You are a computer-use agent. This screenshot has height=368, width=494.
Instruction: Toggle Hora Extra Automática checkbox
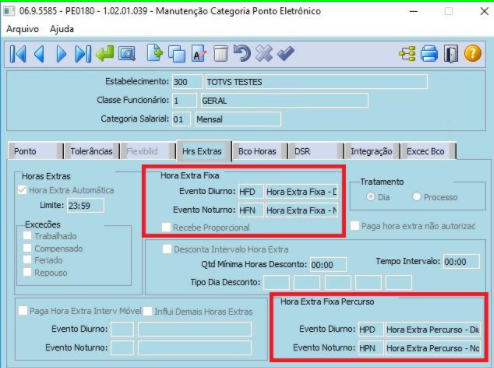coord(23,190)
